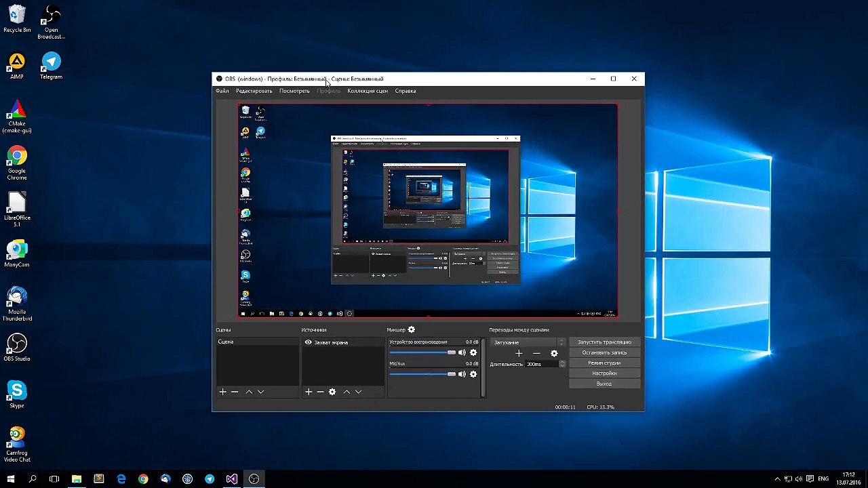Add a new source in the Источники panel
The height and width of the screenshot is (488, 868).
(x=309, y=392)
